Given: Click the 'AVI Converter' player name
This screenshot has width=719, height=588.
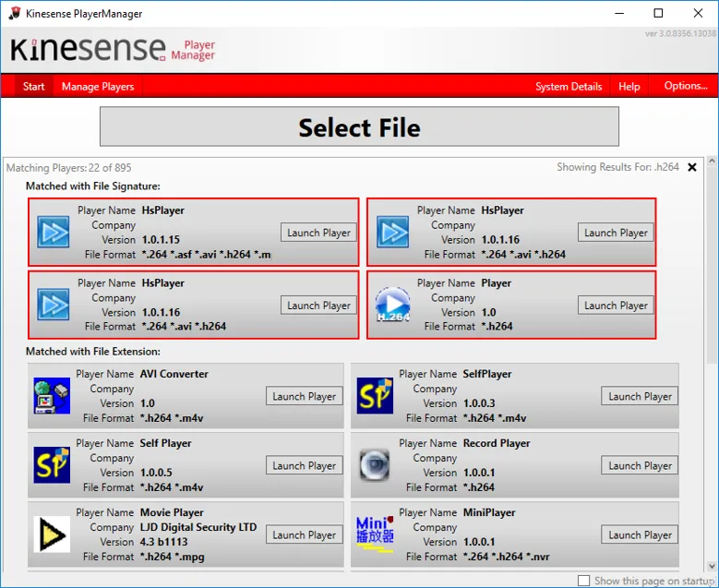Looking at the screenshot, I should [174, 374].
